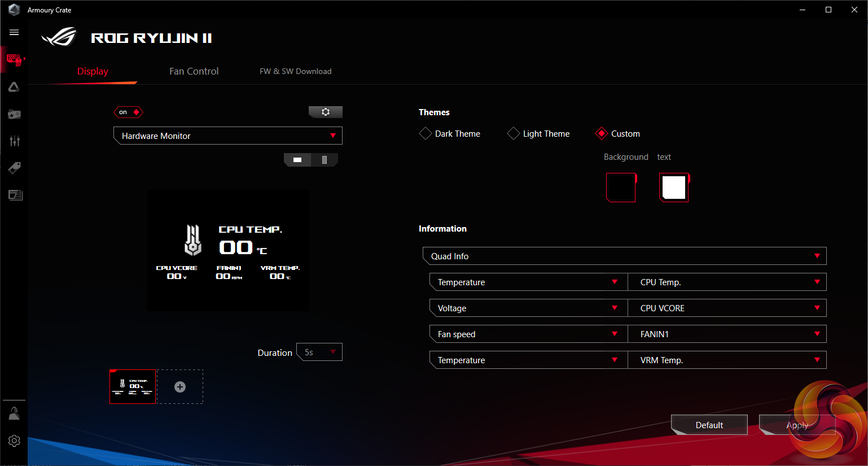Open the sliders icon in the sidebar
This screenshot has height=466, width=868.
pyautogui.click(x=14, y=141)
